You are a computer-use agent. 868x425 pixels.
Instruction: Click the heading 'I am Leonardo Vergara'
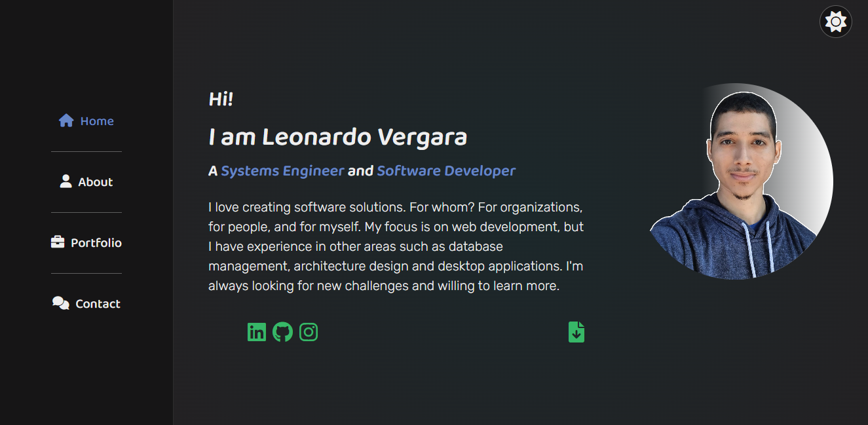tap(337, 137)
